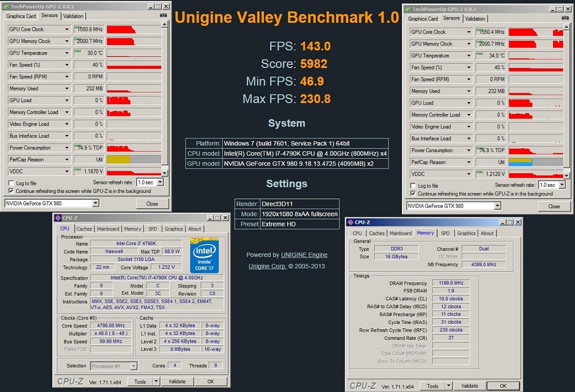575x392 pixels.
Task: Click Score value 5982
Action: 314,64
